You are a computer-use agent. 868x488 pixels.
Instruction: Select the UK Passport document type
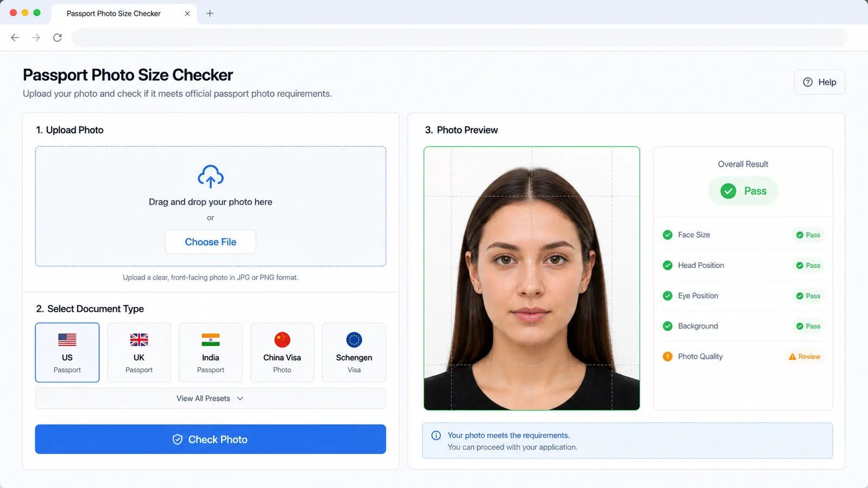click(x=139, y=352)
